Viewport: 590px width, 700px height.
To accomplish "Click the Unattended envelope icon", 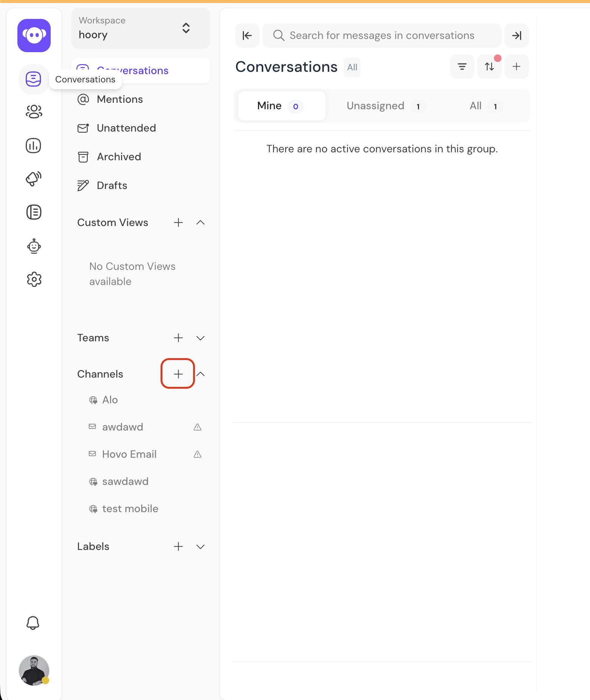I will [83, 128].
